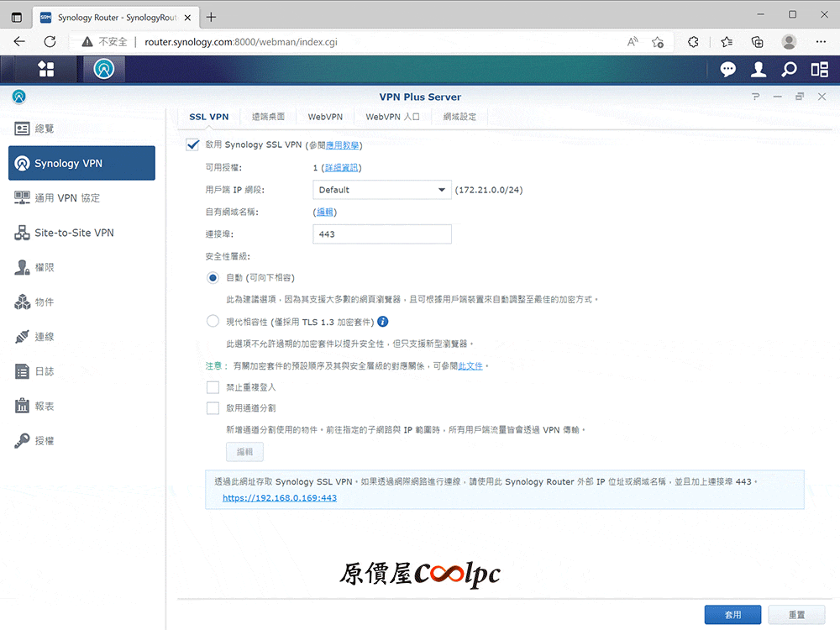Open the 詳細資訊 license details link
840x630 pixels.
point(341,168)
